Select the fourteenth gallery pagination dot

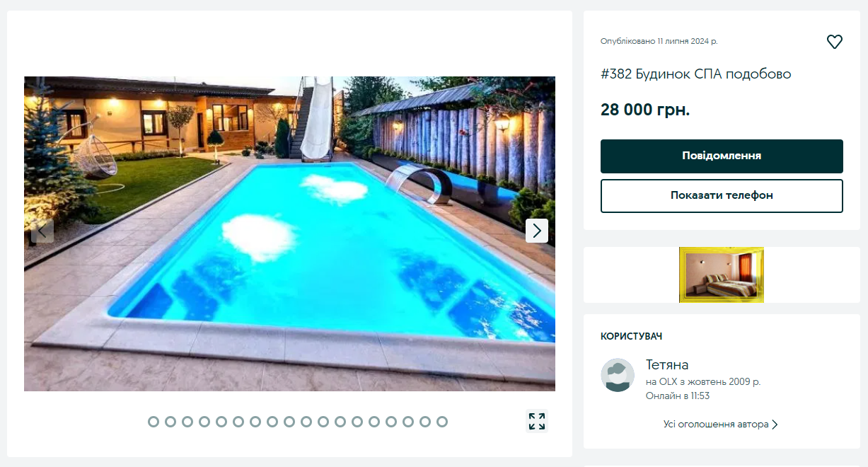374,422
